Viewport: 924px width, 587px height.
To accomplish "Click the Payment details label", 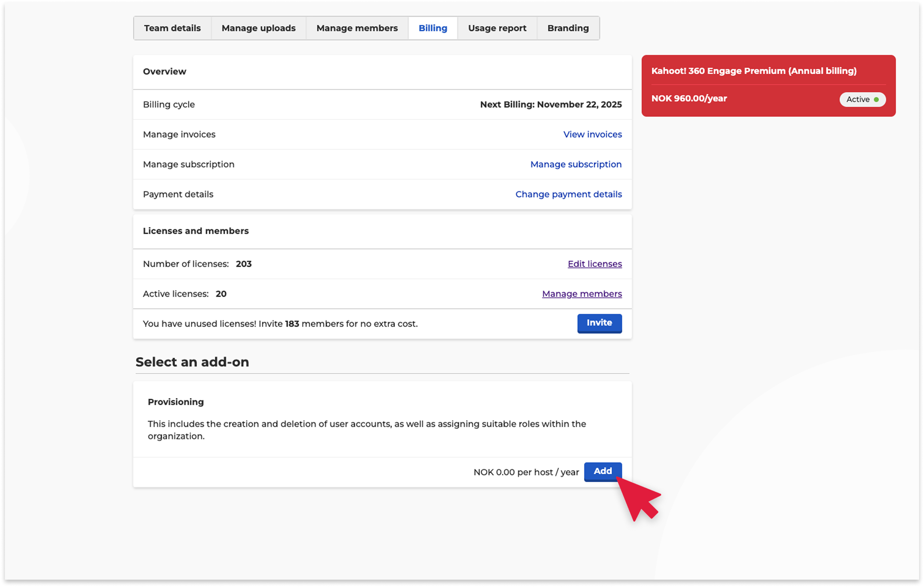I will (178, 194).
